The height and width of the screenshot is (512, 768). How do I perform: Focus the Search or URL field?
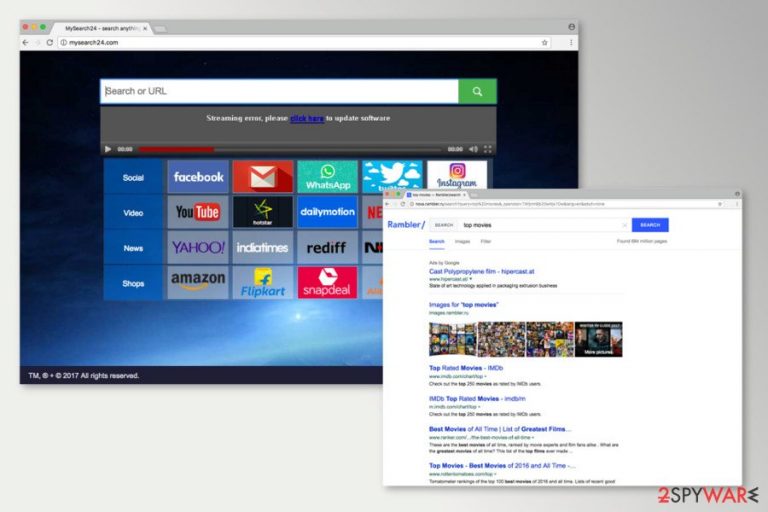click(279, 91)
